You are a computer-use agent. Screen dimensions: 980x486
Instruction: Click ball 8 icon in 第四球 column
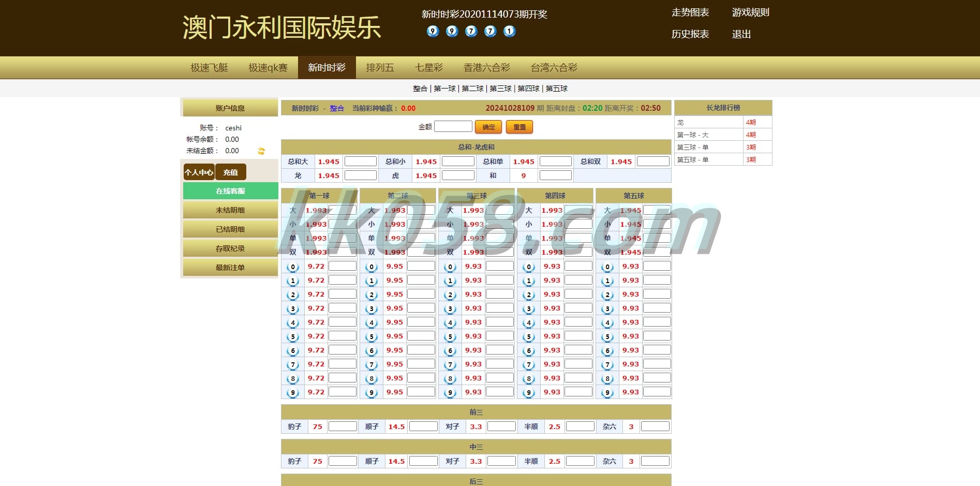529,379
